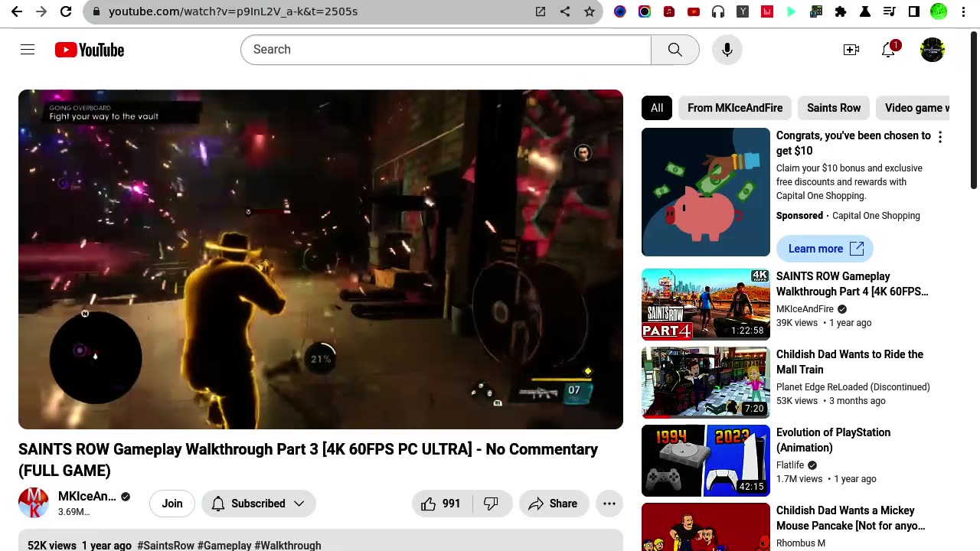Open YouTube notifications bell
The width and height of the screenshot is (980, 551).
(x=889, y=50)
